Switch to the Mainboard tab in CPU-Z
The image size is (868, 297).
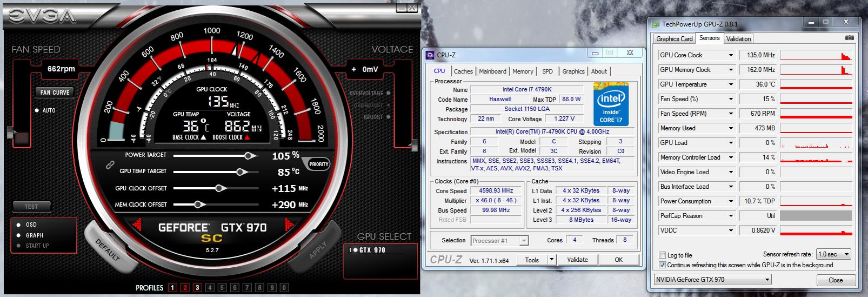click(492, 71)
